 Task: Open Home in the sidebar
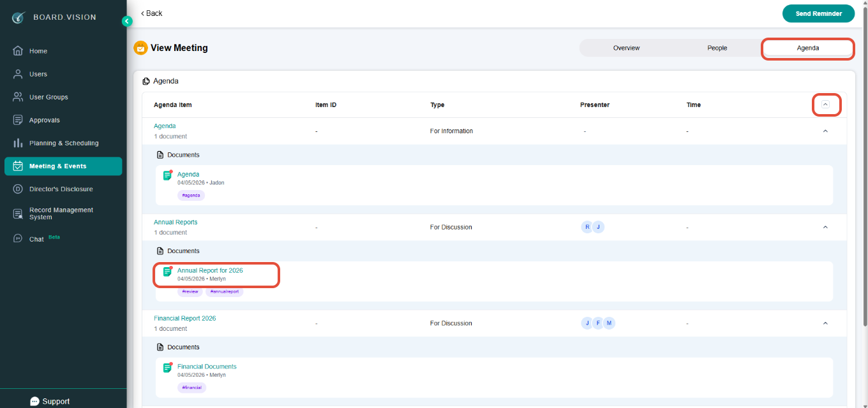pos(63,51)
